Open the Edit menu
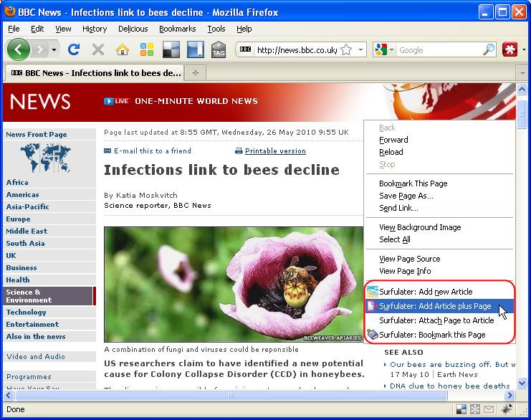 [37, 29]
